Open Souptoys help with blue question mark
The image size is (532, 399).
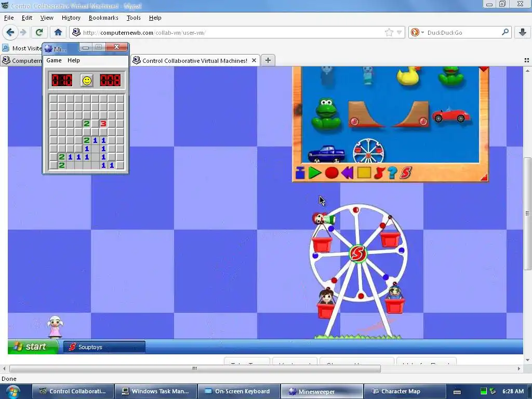coord(392,172)
